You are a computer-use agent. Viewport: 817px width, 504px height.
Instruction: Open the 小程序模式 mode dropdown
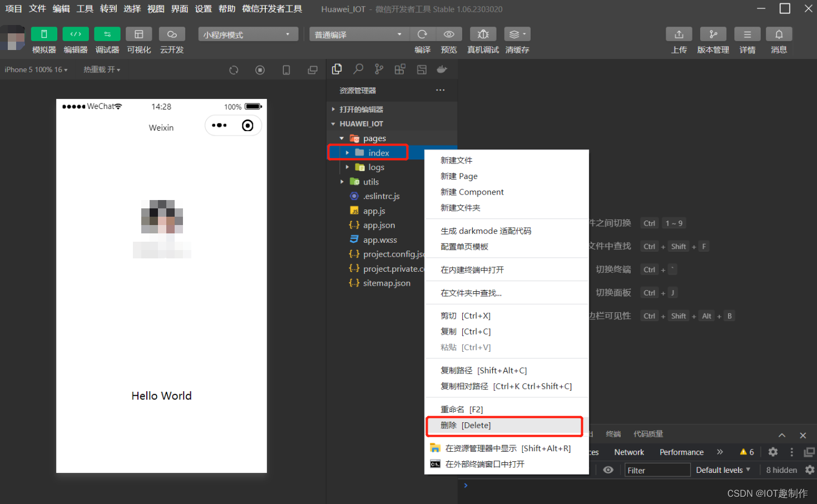coord(248,34)
